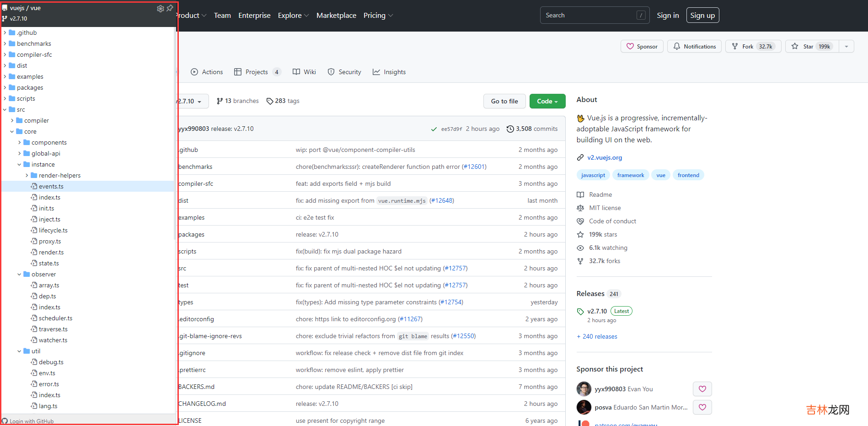
Task: Open the ee57d9f commit hash link
Action: pyautogui.click(x=452, y=129)
